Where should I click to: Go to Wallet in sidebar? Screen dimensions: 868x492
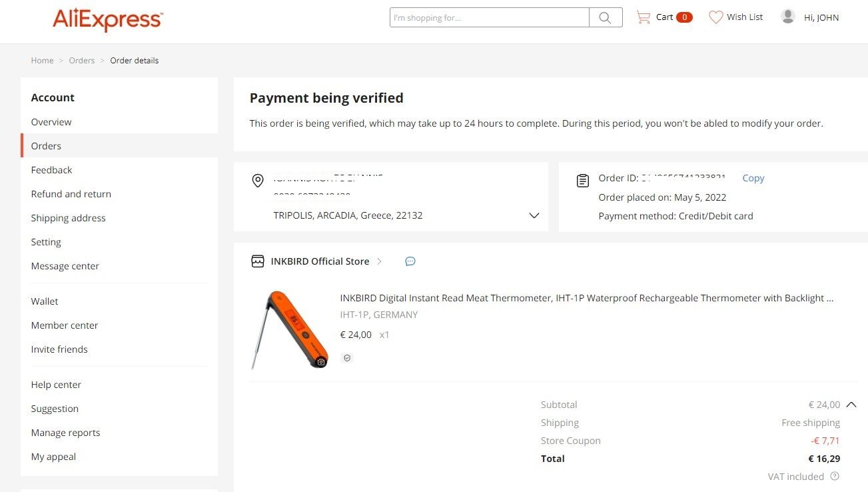pyautogui.click(x=45, y=301)
